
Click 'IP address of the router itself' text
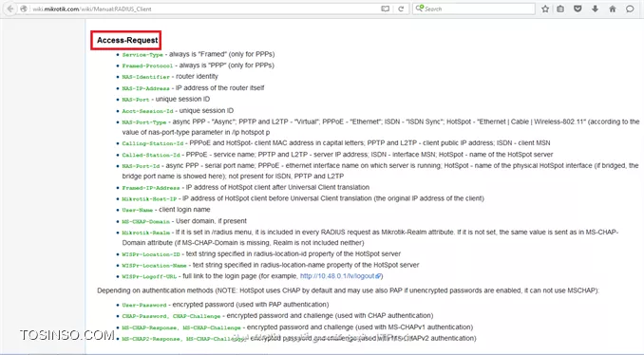click(219, 88)
